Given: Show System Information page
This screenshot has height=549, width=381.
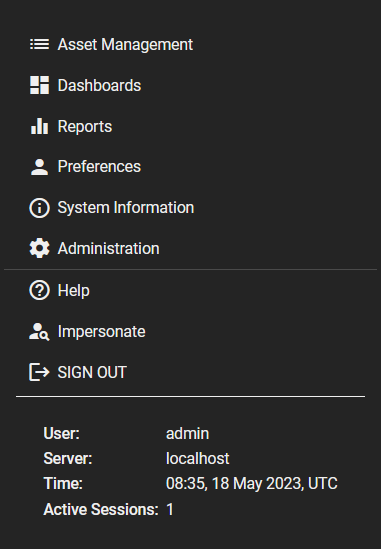Looking at the screenshot, I should [x=126, y=208].
